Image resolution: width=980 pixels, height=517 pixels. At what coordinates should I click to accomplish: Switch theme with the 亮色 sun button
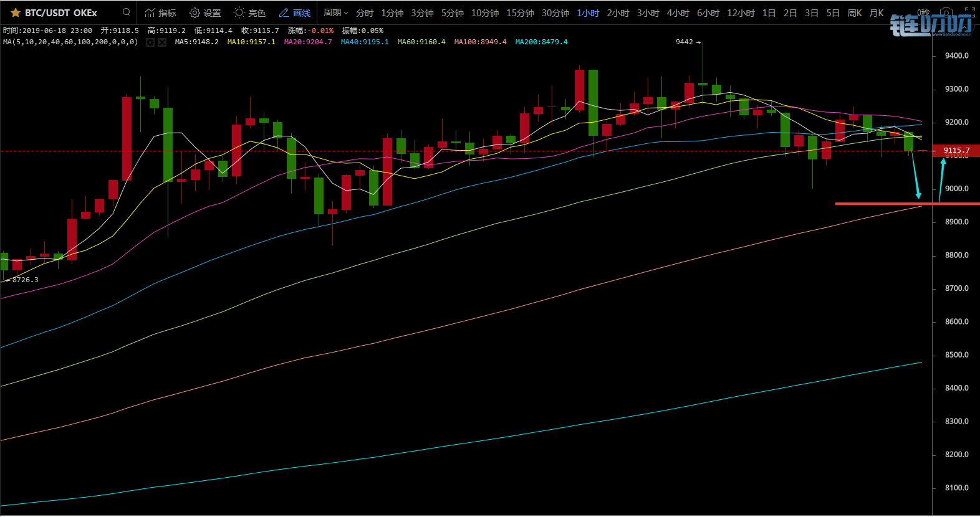pos(249,12)
